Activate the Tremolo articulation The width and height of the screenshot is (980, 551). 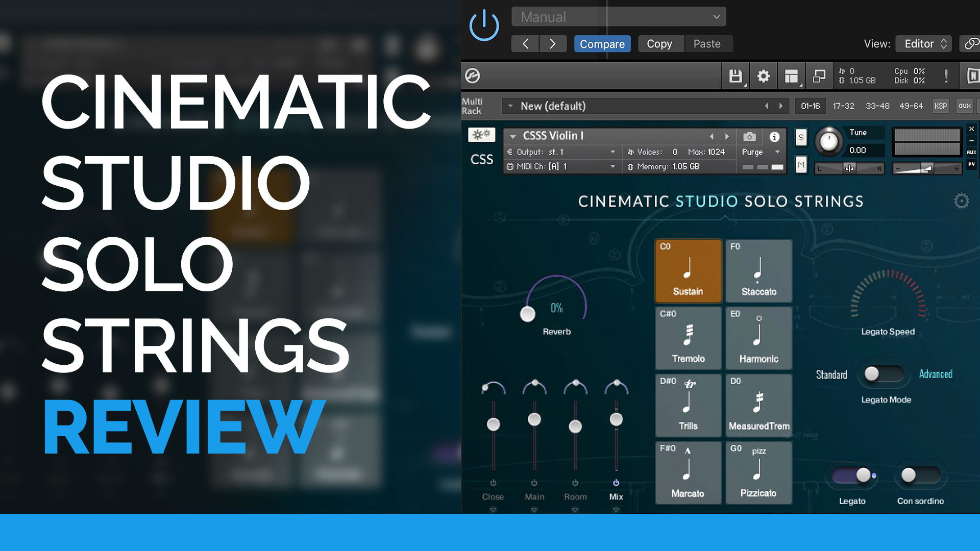[x=688, y=338]
